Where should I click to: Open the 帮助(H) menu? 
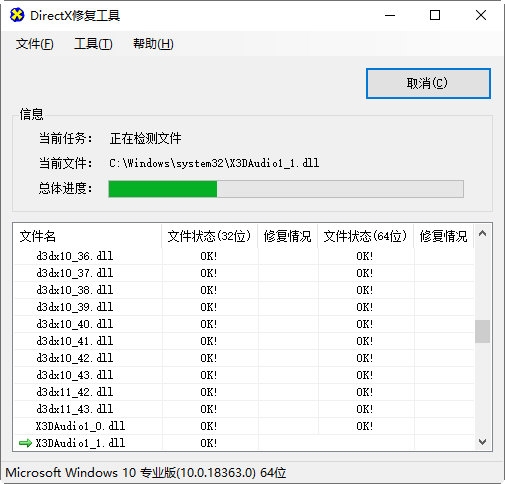[x=153, y=44]
